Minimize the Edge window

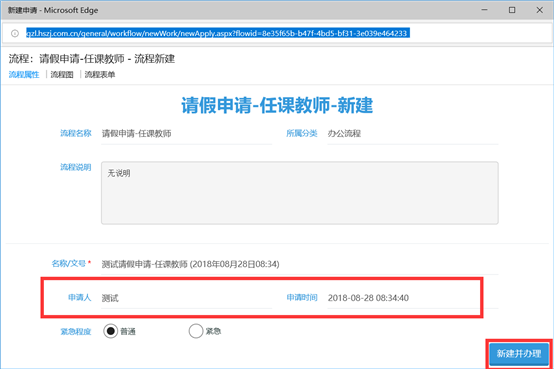tap(484, 10)
